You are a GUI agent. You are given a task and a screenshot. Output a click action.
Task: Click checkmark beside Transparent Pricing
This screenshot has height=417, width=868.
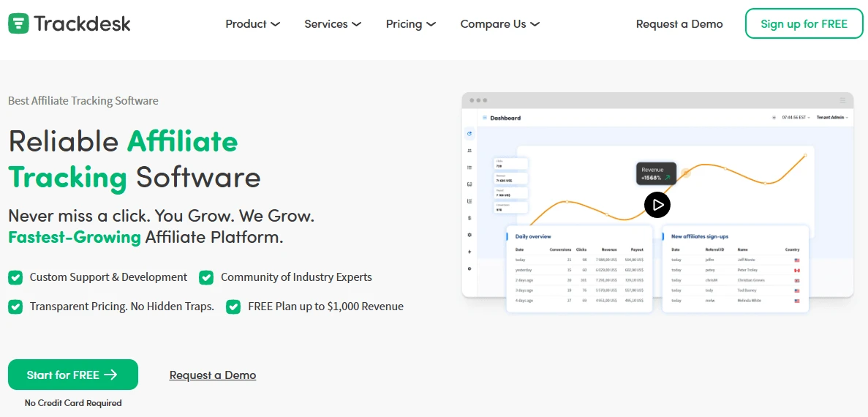coord(15,307)
